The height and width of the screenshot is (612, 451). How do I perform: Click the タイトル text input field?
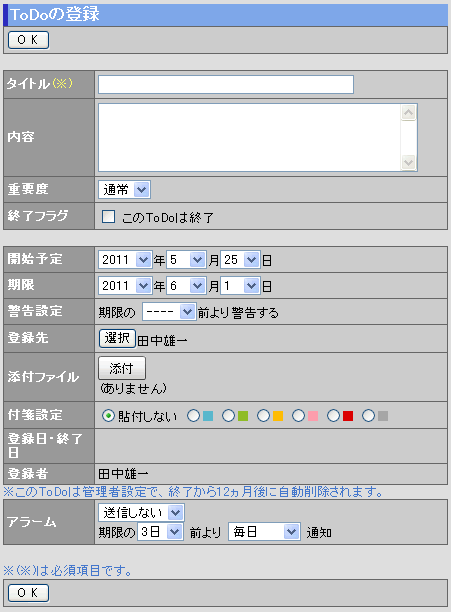[226, 84]
